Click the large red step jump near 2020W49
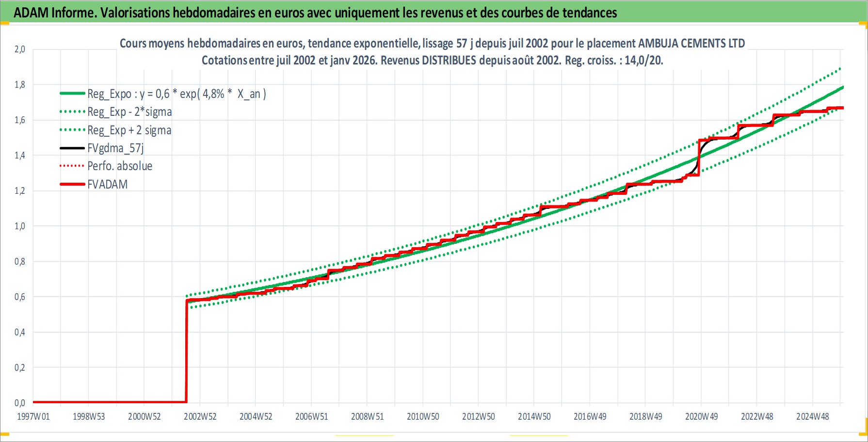868x442 pixels. click(699, 158)
